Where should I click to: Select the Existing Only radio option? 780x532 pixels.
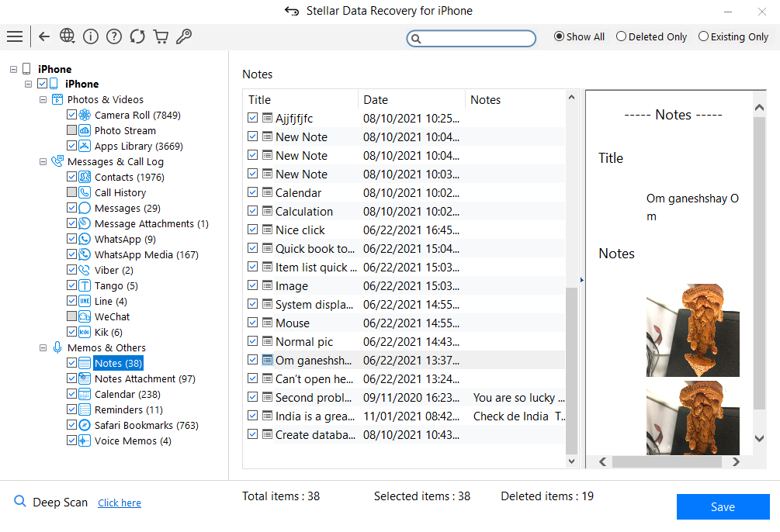point(703,36)
